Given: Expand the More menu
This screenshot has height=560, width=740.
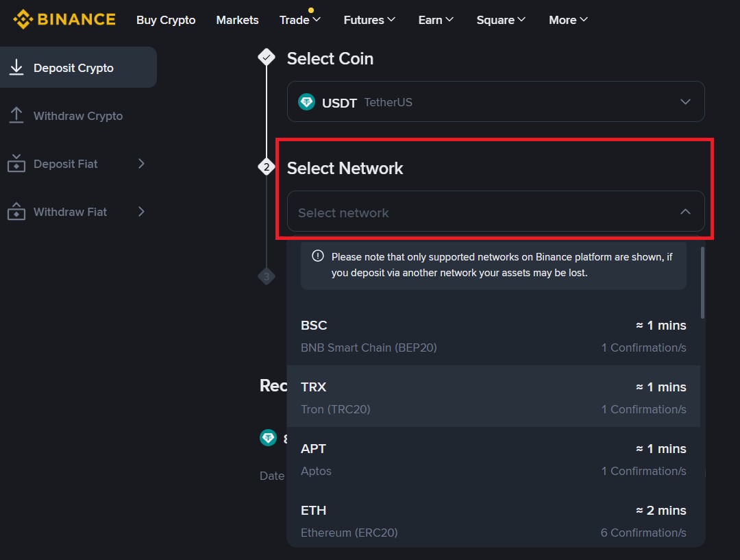Looking at the screenshot, I should [x=568, y=20].
